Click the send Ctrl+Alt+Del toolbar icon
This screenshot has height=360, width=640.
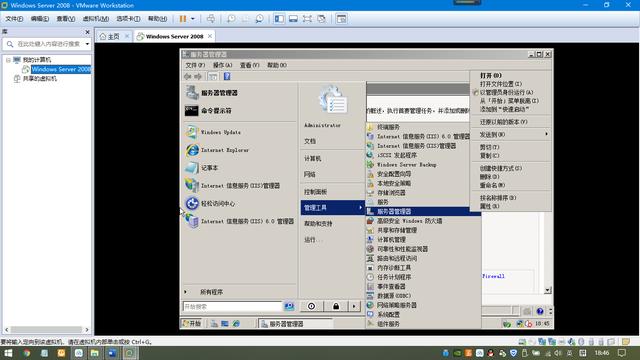pos(211,19)
